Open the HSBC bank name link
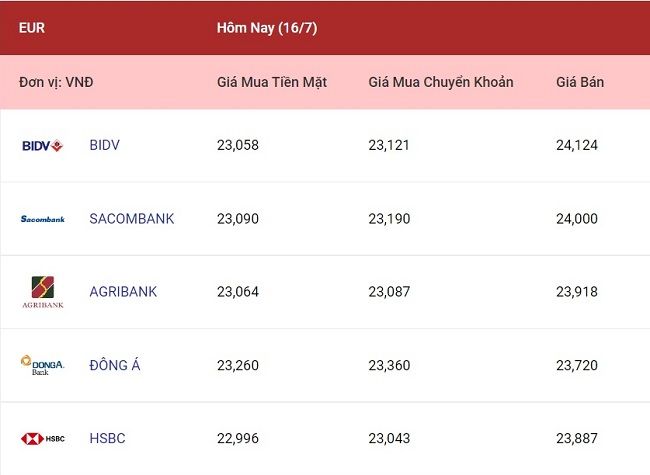 pos(107,438)
